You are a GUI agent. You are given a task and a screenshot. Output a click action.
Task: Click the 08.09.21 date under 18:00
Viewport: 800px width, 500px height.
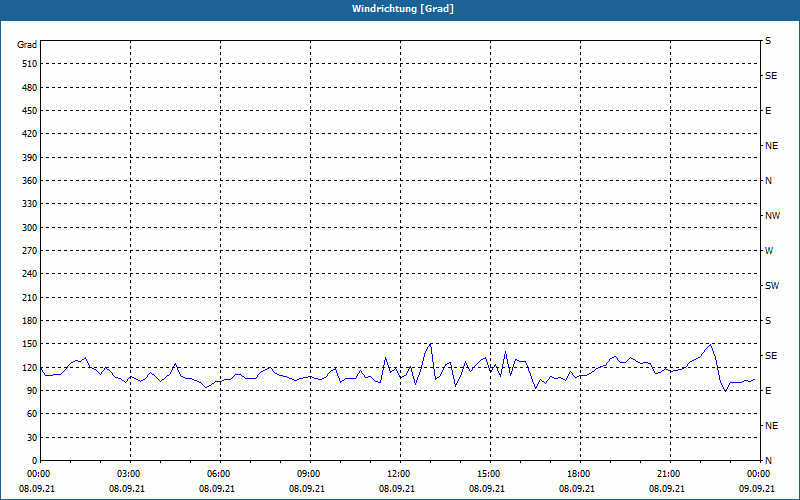[x=577, y=489]
